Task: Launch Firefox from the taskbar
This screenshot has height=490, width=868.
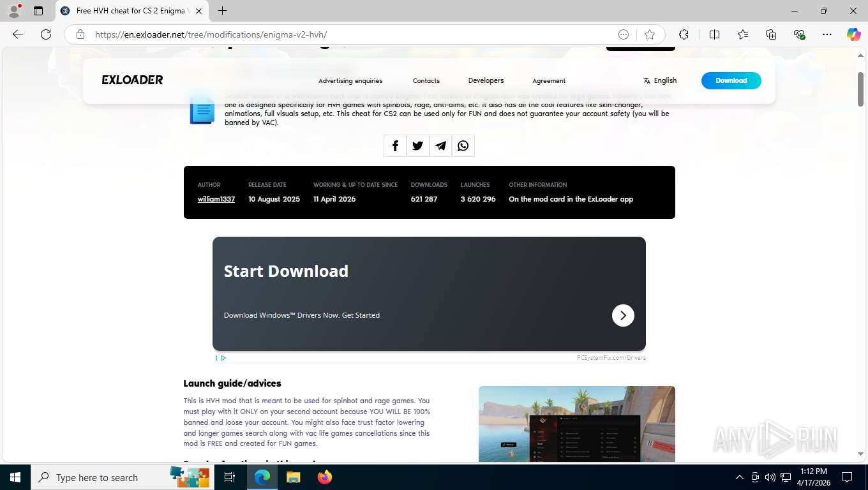Action: (x=325, y=477)
